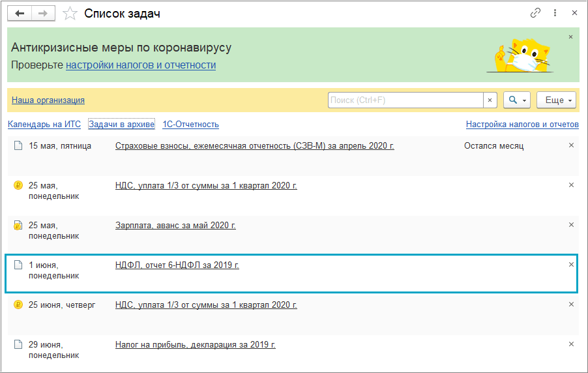Add Список задач to favorites with the star
This screenshot has width=588, height=373.
(x=70, y=14)
